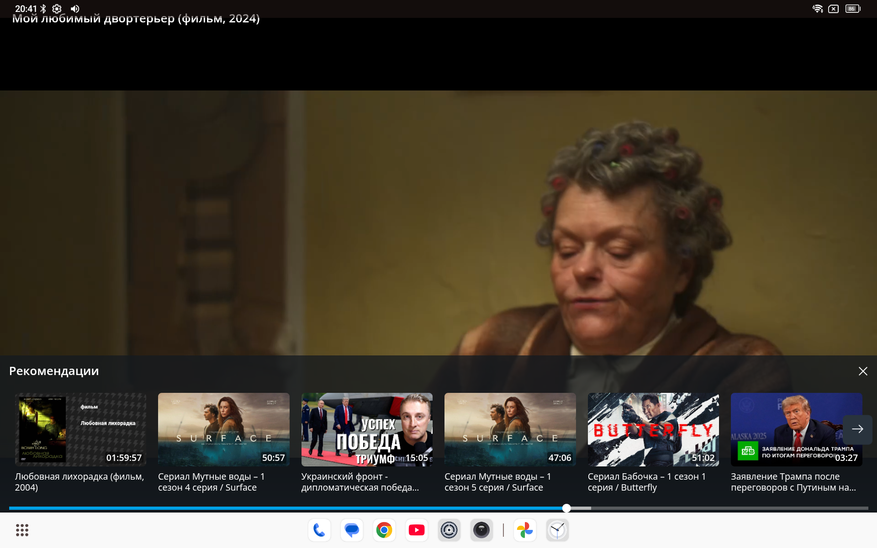Seek within the played blue progress track
This screenshot has width=877, height=548.
285,508
